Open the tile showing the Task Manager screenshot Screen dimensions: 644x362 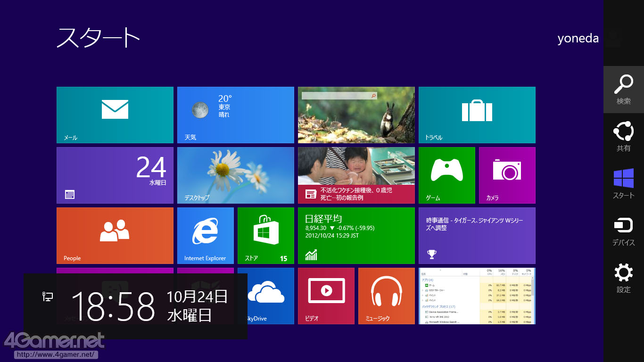(x=477, y=296)
